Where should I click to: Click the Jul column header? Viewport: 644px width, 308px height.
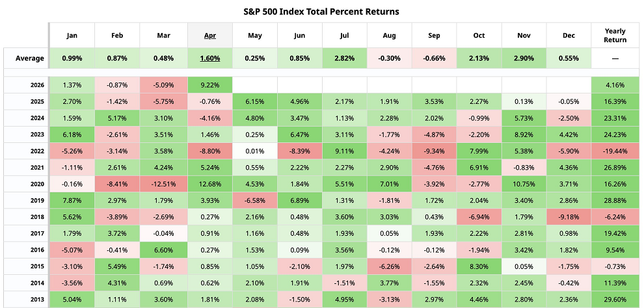tap(345, 35)
